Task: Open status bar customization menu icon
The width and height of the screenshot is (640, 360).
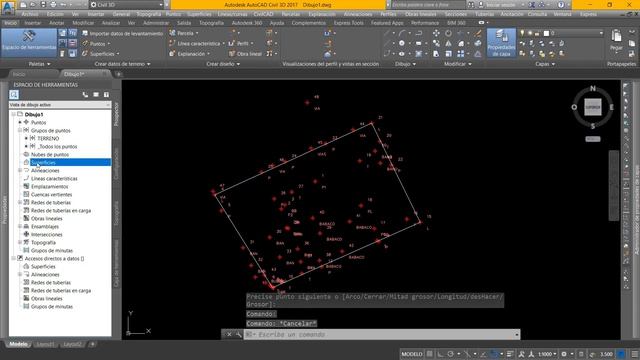Action: click(x=635, y=354)
